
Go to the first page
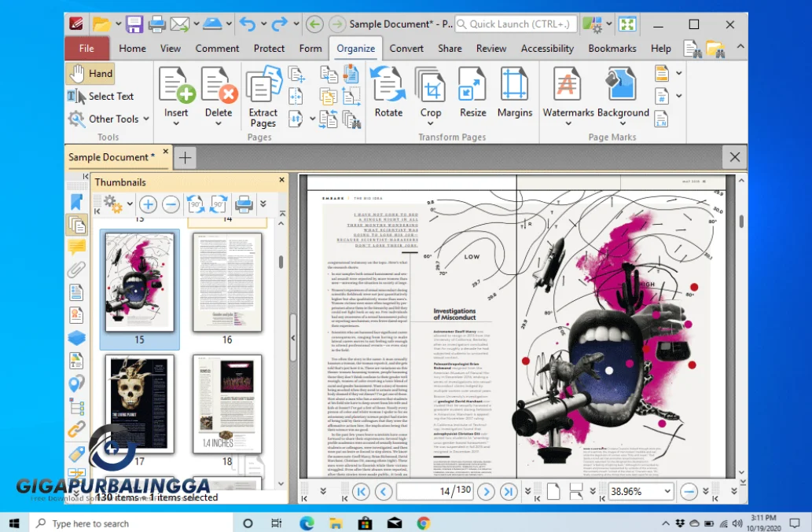pos(361,491)
